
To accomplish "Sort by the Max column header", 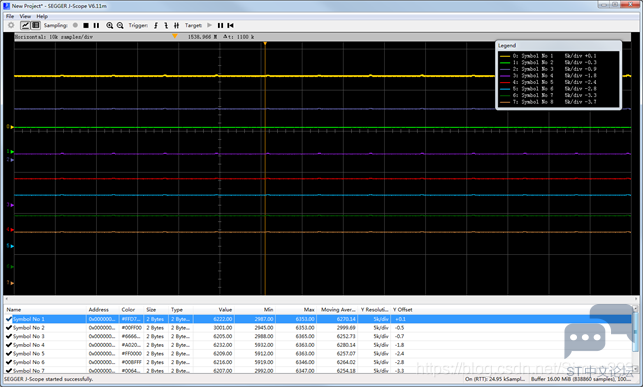I will click(296, 310).
